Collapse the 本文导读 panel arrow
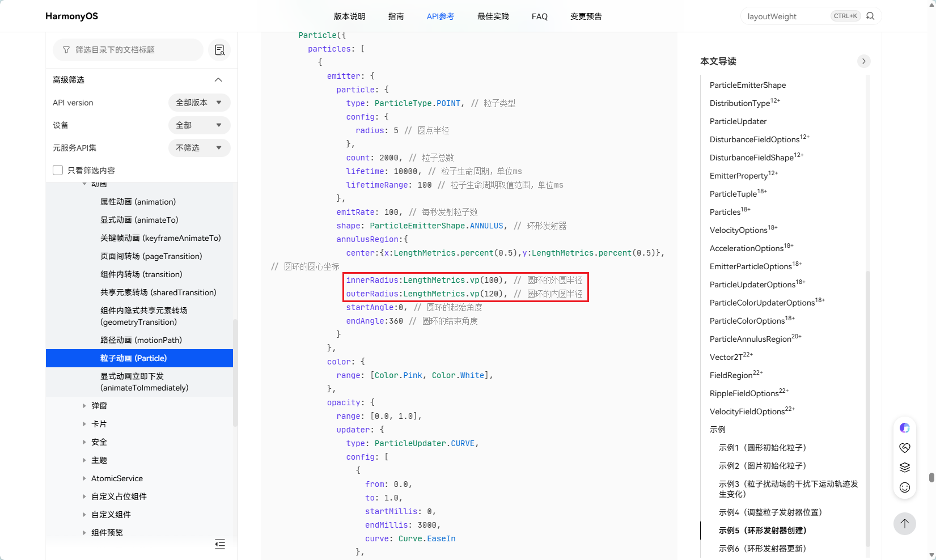 [863, 61]
